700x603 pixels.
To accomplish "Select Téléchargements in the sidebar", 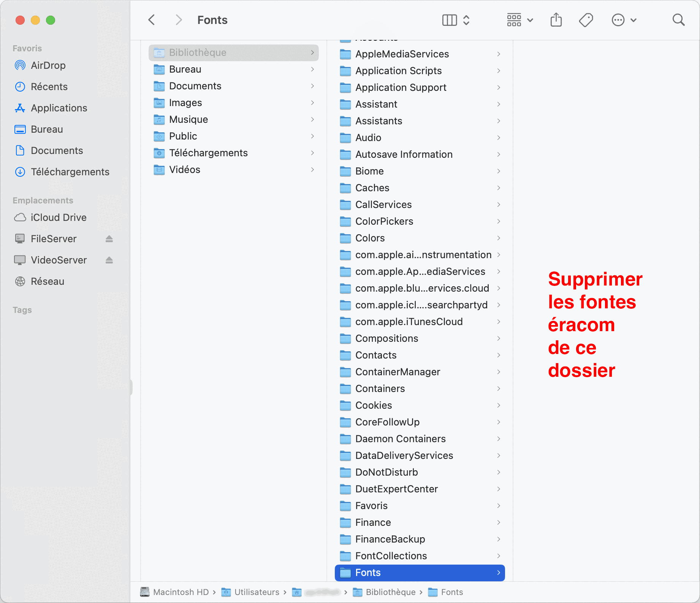I will [70, 172].
